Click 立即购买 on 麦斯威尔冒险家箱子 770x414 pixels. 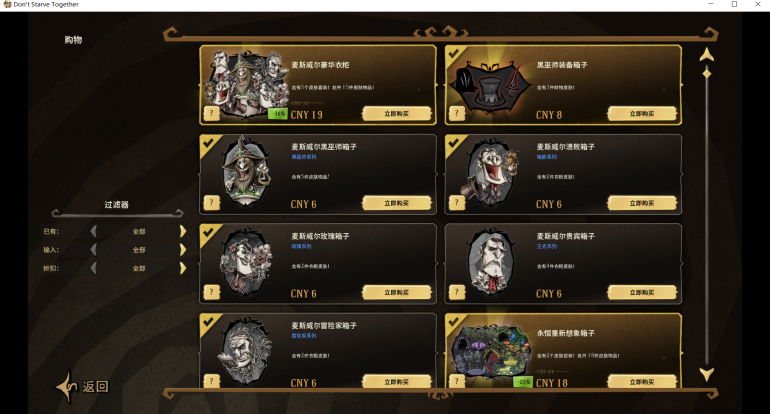[x=397, y=382]
